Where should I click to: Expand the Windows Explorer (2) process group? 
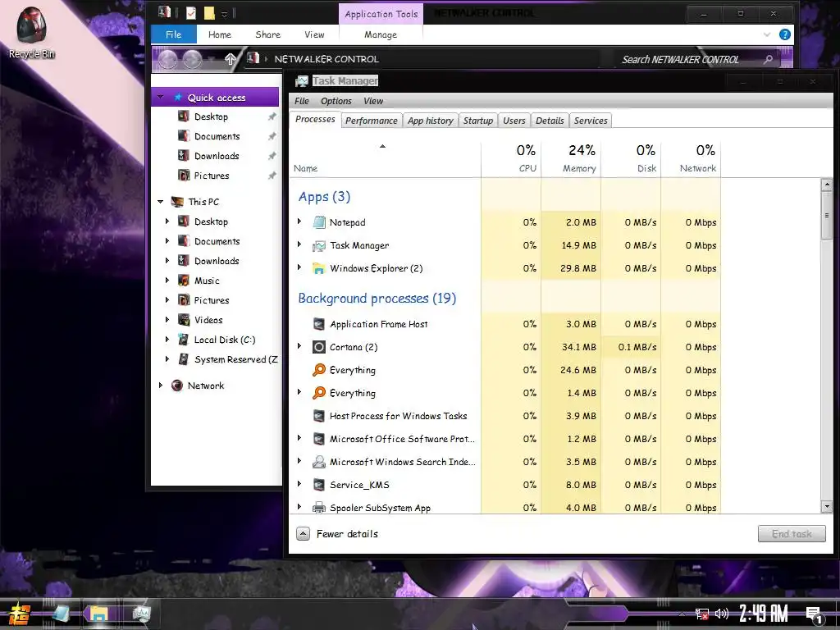299,267
